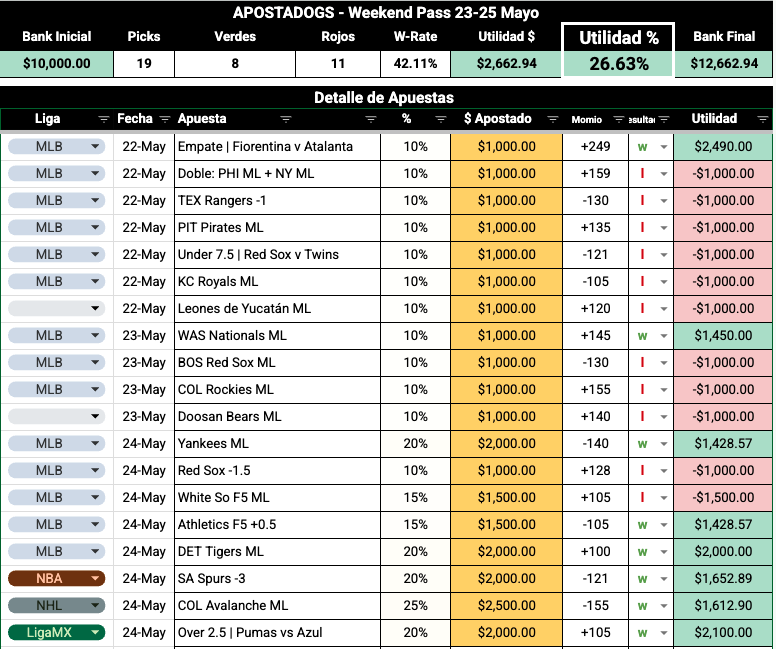Select the $1,612.90 utilidad cell
The width and height of the screenshot is (776, 649).
[x=723, y=605]
